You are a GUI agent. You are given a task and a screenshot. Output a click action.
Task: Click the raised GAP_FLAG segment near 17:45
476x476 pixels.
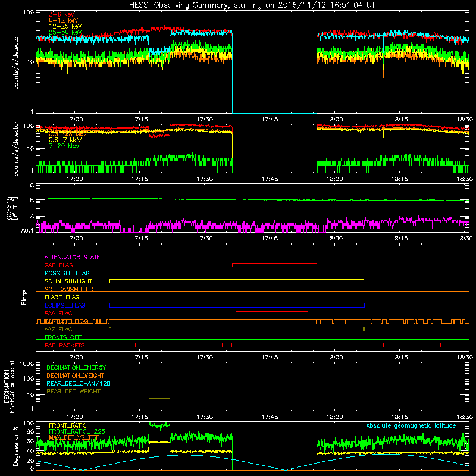click(275, 264)
